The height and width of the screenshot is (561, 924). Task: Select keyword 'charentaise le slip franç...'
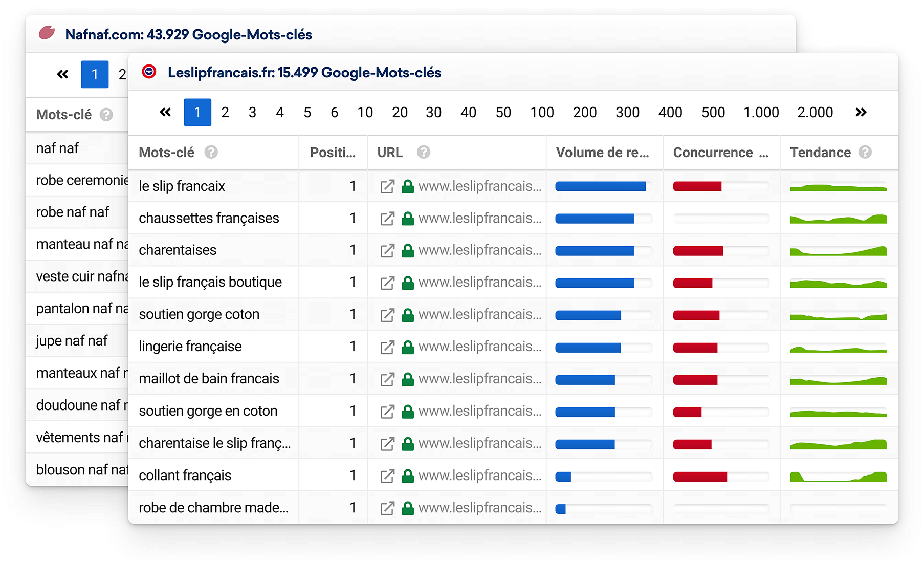click(x=214, y=443)
